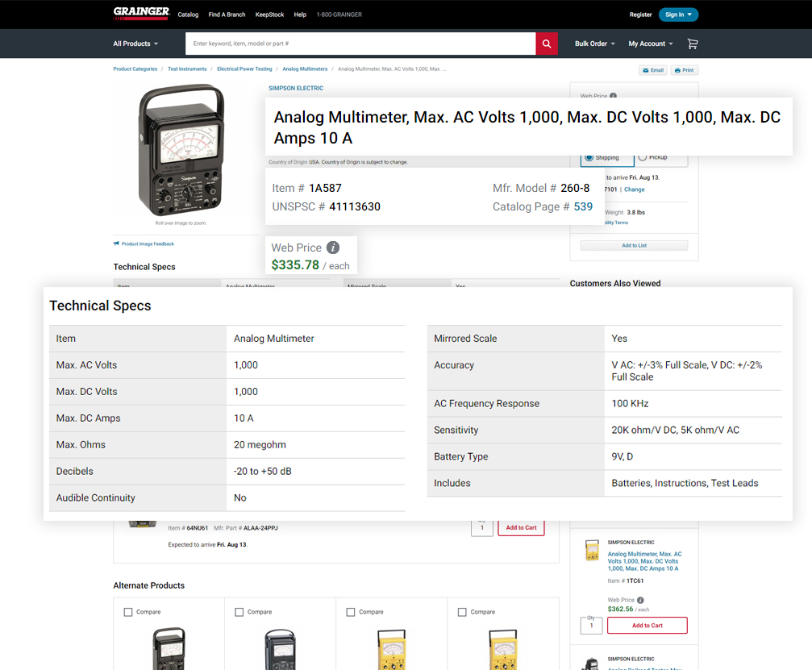Click 'Batteries, Instructions, Test Leads' value
The height and width of the screenshot is (670, 812).
point(685,483)
